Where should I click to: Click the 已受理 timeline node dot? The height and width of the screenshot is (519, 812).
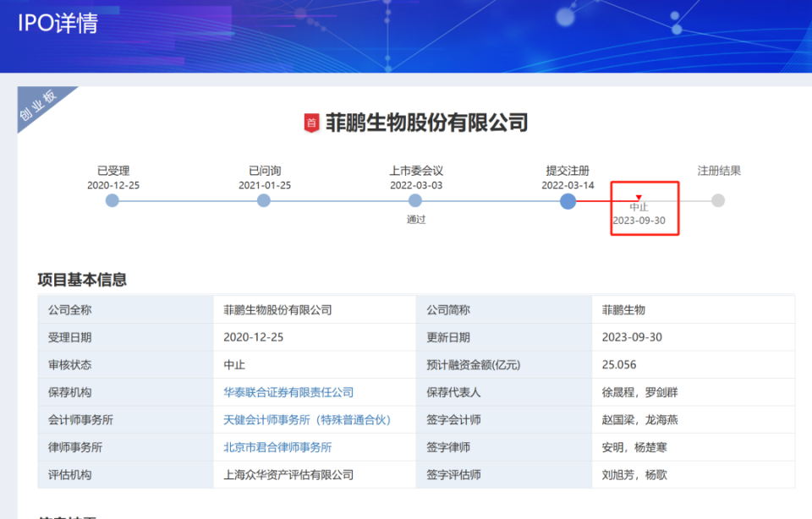[112, 200]
